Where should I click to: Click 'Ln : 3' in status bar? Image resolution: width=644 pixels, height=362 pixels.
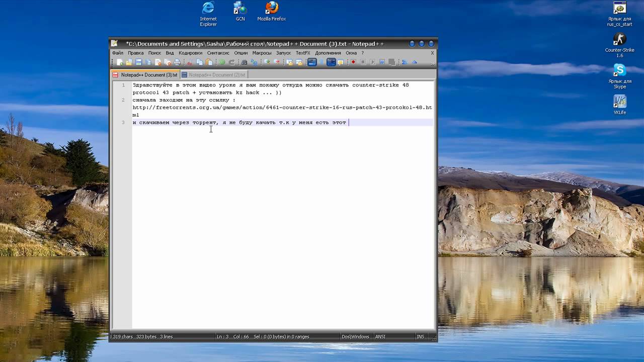click(222, 337)
